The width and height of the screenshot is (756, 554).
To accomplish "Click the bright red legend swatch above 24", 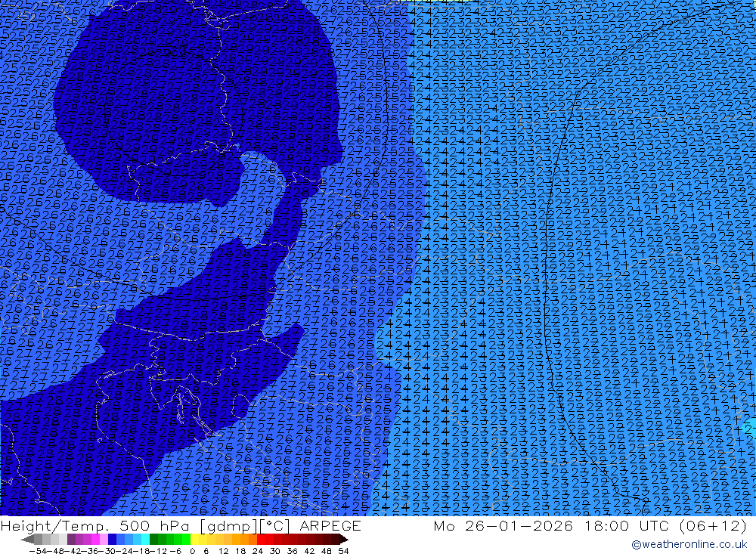I will click(261, 539).
